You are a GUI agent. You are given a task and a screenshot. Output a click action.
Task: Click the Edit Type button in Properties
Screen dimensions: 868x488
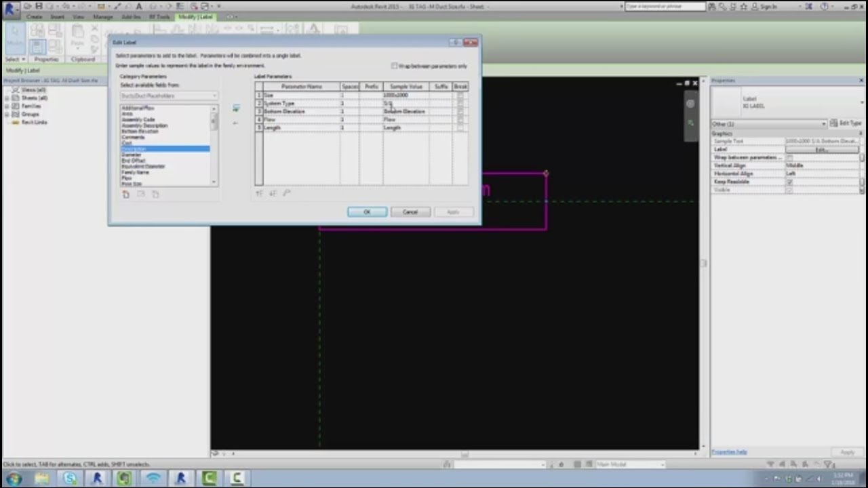[x=847, y=123]
